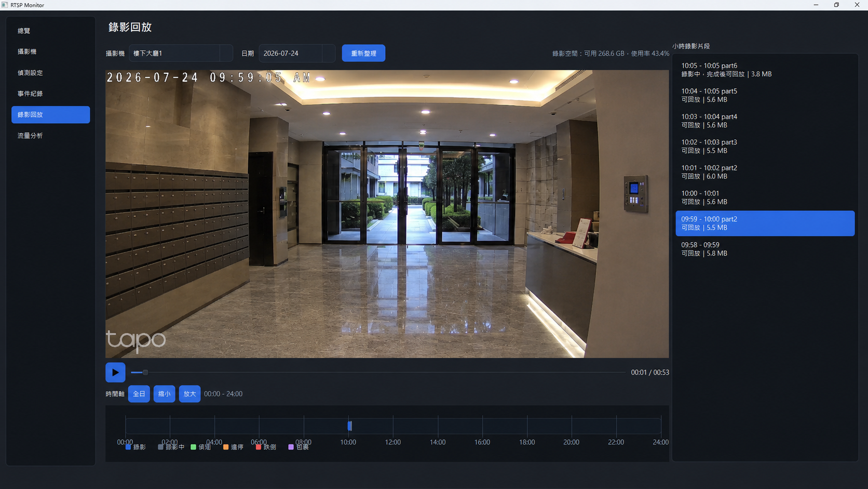Screen dimensions: 868x489
Task: Click the orange 逗停 legend swatch
Action: [226, 447]
